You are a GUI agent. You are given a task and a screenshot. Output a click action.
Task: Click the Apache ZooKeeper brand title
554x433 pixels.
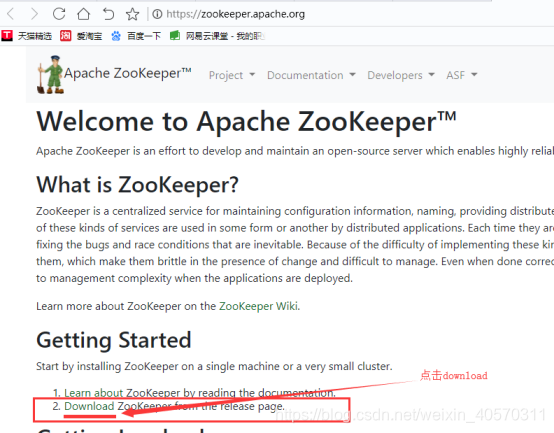(x=128, y=73)
